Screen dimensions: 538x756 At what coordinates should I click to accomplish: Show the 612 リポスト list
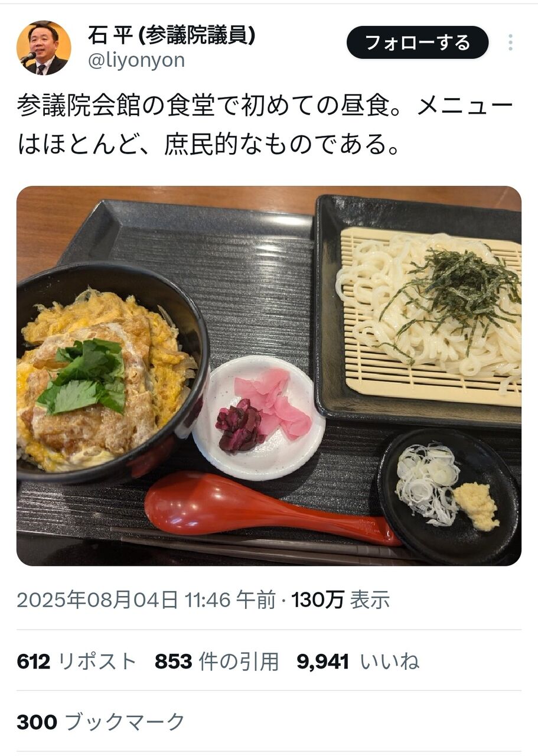tap(77, 661)
